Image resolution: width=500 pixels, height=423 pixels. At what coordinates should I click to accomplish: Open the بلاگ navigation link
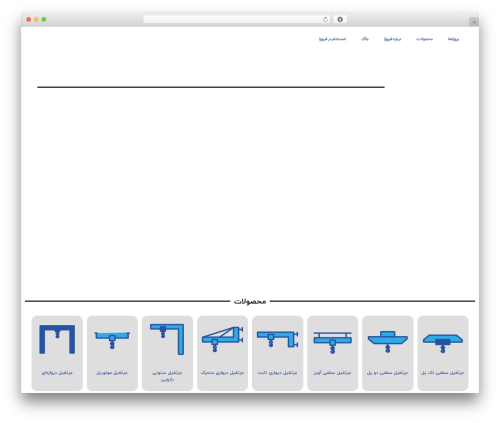(x=365, y=39)
